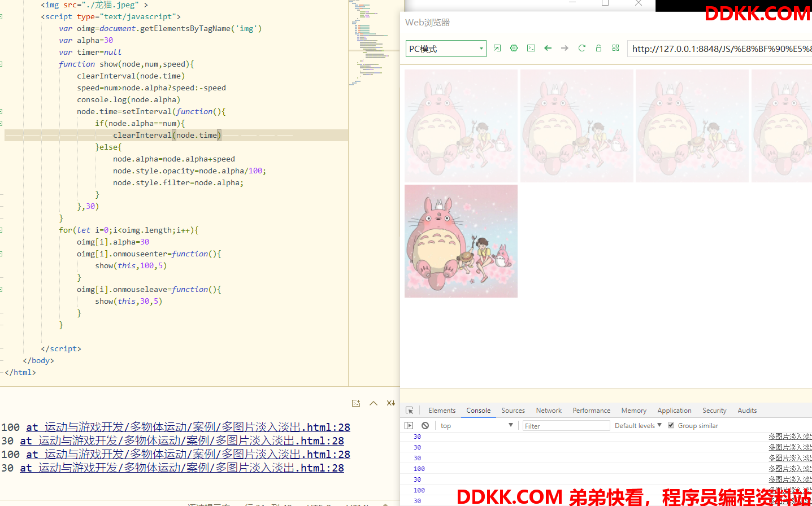This screenshot has width=812, height=506.
Task: Toggle the lock icon in browser toolbar
Action: click(598, 49)
